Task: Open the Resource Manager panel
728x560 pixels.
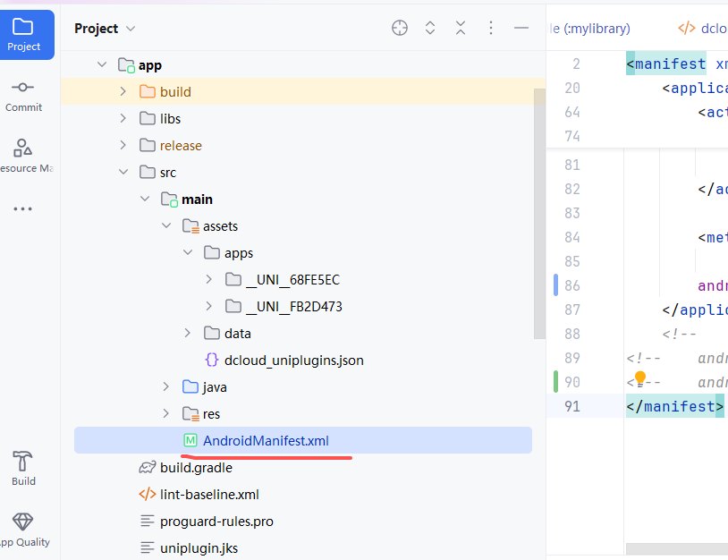Action: pyautogui.click(x=23, y=155)
